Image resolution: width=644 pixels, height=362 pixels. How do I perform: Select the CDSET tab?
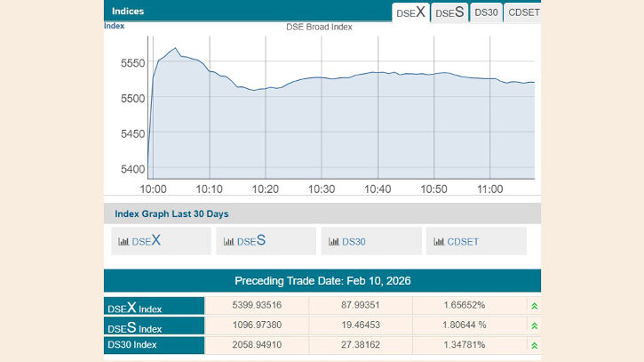[522, 12]
